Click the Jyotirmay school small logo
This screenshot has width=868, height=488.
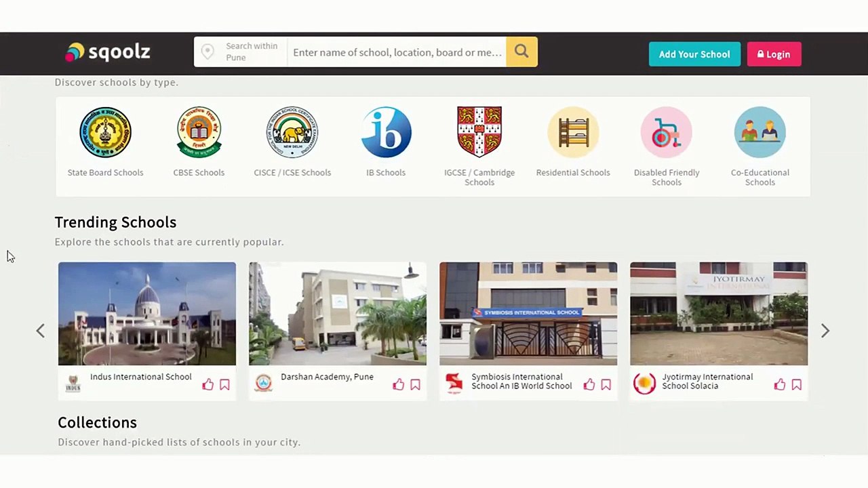click(x=644, y=383)
